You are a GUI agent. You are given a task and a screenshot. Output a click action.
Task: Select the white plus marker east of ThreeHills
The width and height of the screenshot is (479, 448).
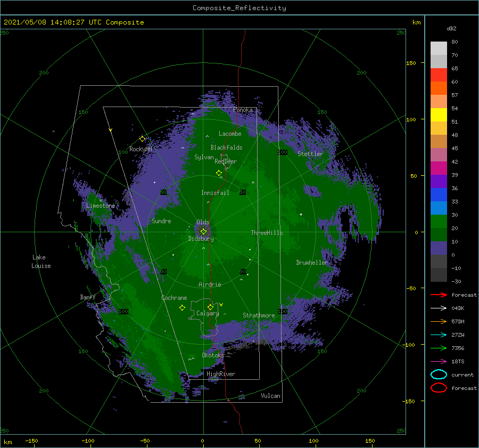[301, 214]
